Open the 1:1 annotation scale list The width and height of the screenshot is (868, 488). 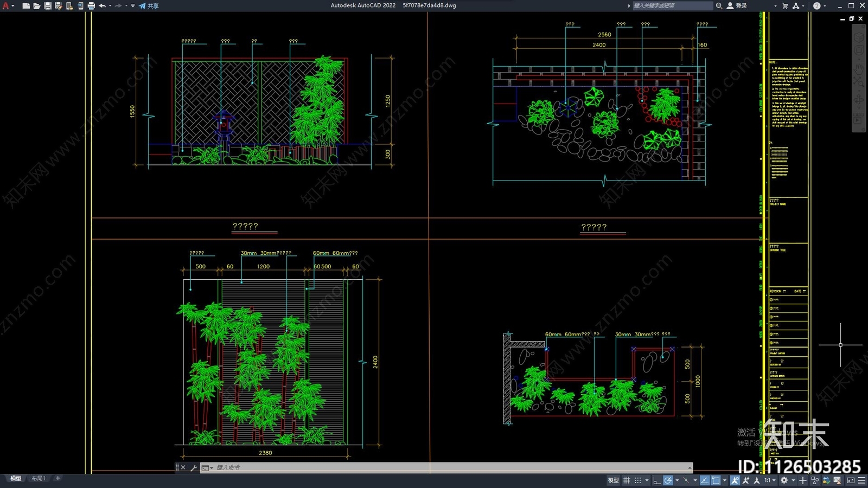coord(770,480)
